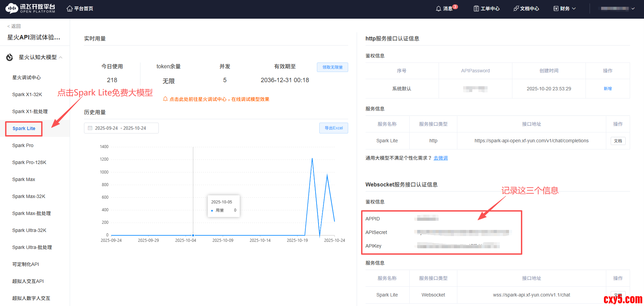Click the Spark flame icon in sidebar
This screenshot has height=306, width=644.
point(10,57)
